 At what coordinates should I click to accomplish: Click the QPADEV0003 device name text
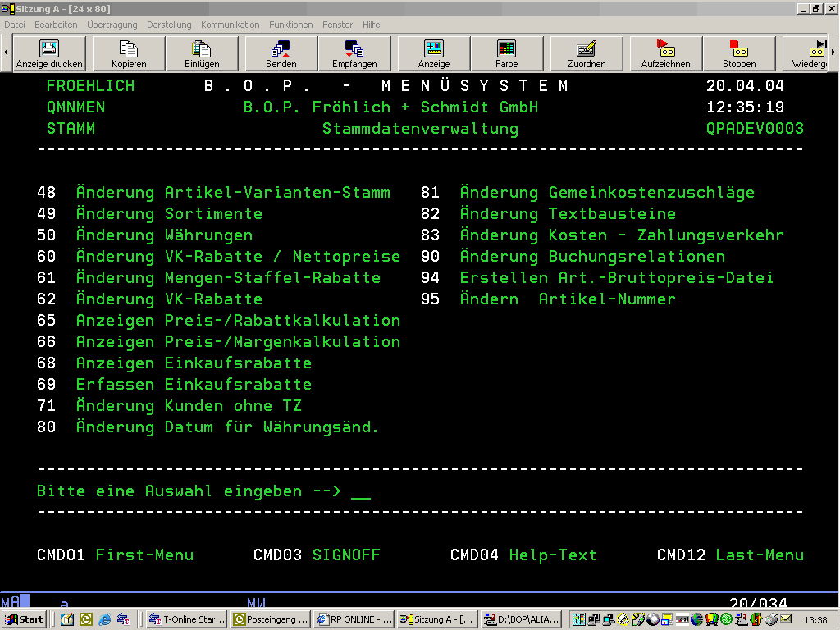755,129
